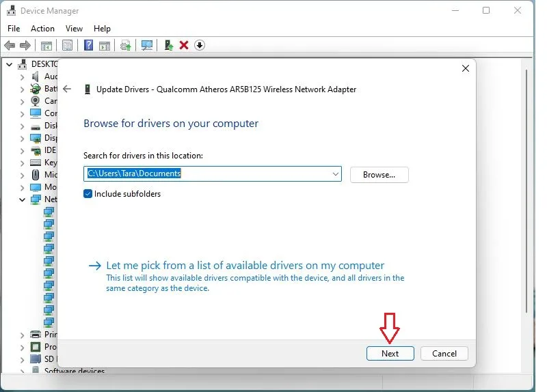Image resolution: width=547 pixels, height=392 pixels.
Task: Click the Action Pane toolbar icon
Action: click(x=105, y=45)
